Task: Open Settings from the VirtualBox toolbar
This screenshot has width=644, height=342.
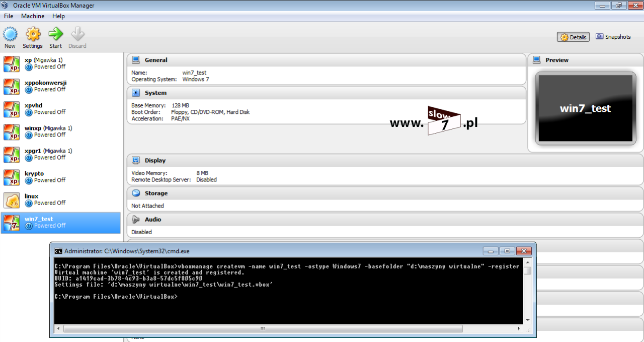Action: [x=33, y=34]
